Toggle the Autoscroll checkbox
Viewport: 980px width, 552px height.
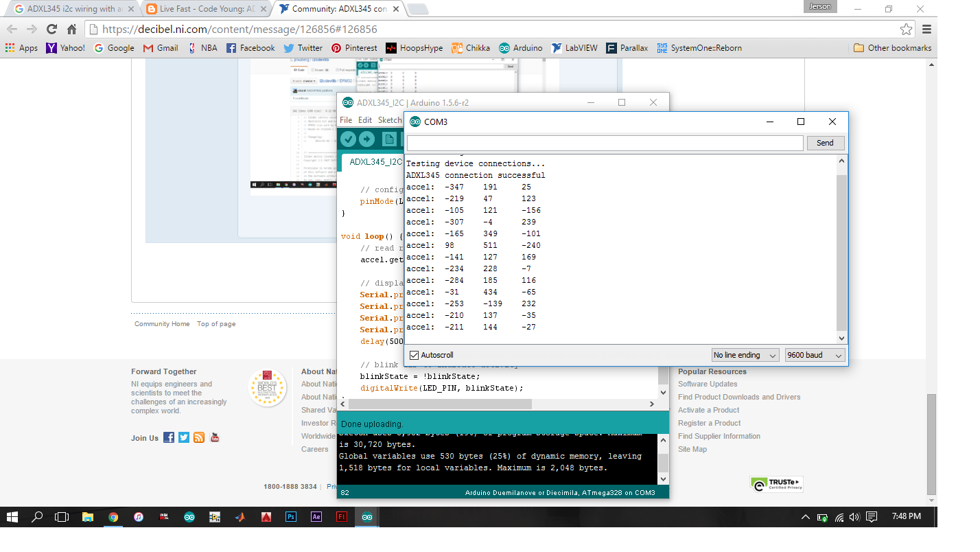414,355
